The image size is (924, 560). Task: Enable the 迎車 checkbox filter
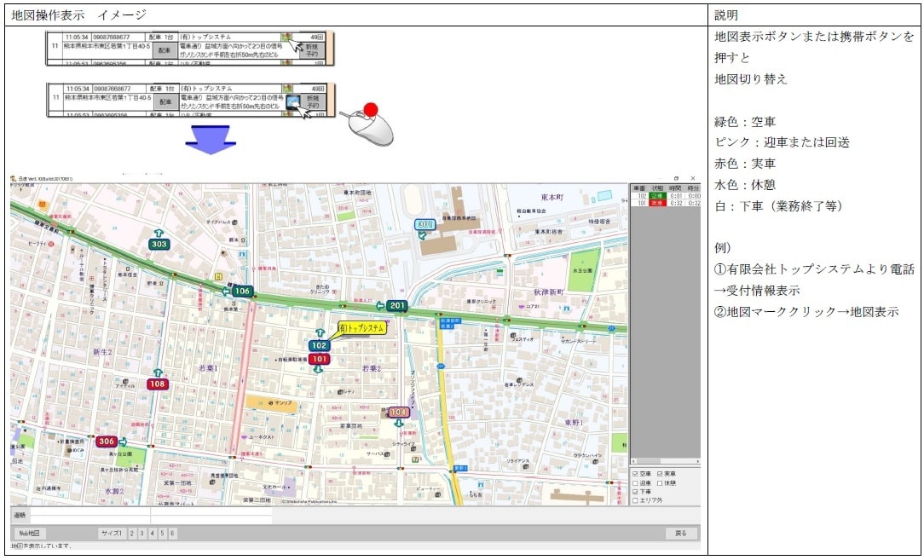click(635, 483)
